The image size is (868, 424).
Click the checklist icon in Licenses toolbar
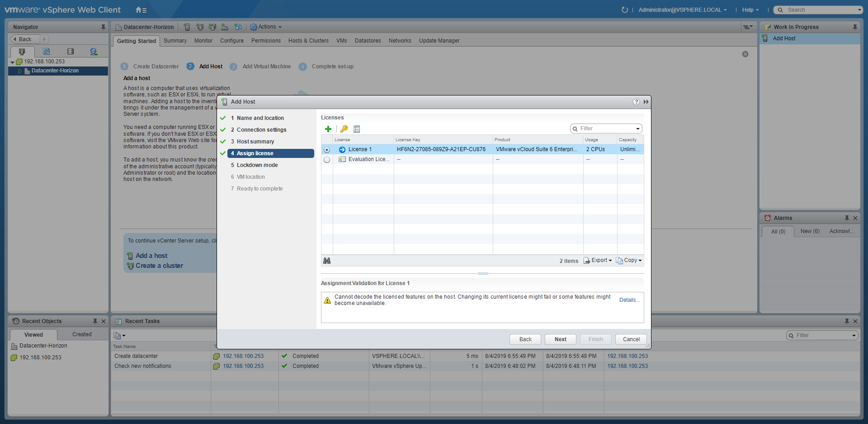pos(357,129)
